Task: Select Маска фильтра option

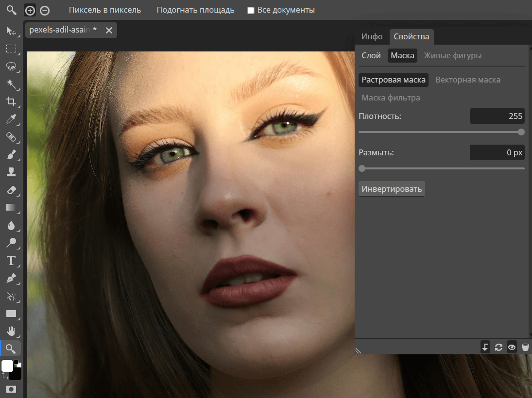Action: pos(391,98)
